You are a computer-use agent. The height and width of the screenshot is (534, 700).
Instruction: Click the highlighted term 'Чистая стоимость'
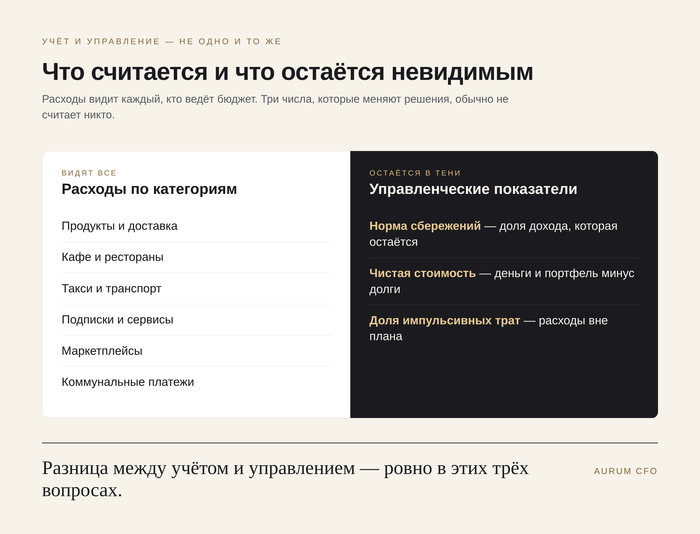click(x=422, y=273)
